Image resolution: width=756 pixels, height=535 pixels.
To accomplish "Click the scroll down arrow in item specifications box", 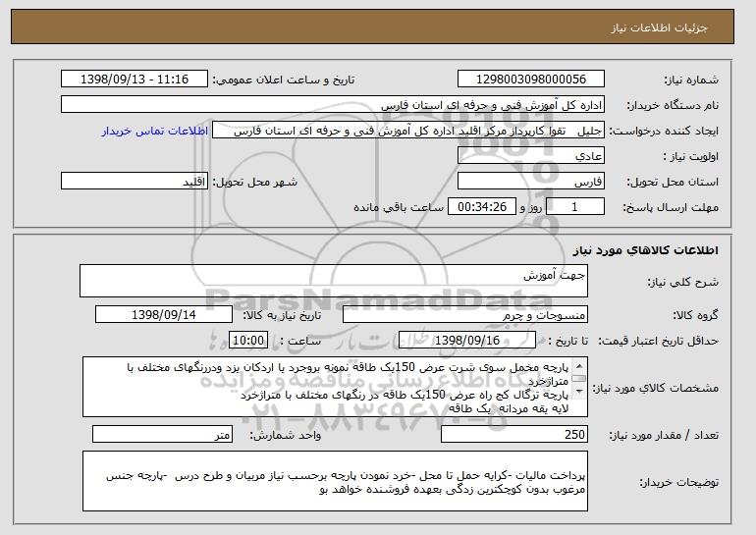I will 579,391.
